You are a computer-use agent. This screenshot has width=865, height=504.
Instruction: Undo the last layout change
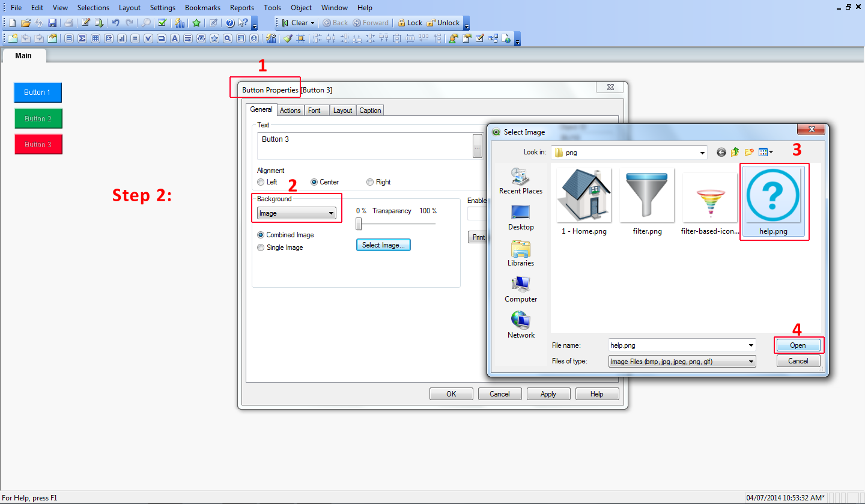tap(115, 23)
